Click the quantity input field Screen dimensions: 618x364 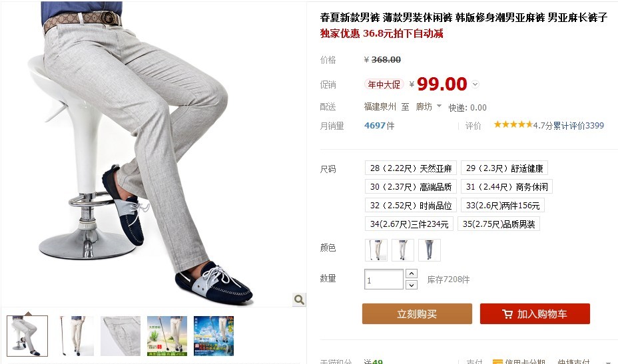[384, 279]
